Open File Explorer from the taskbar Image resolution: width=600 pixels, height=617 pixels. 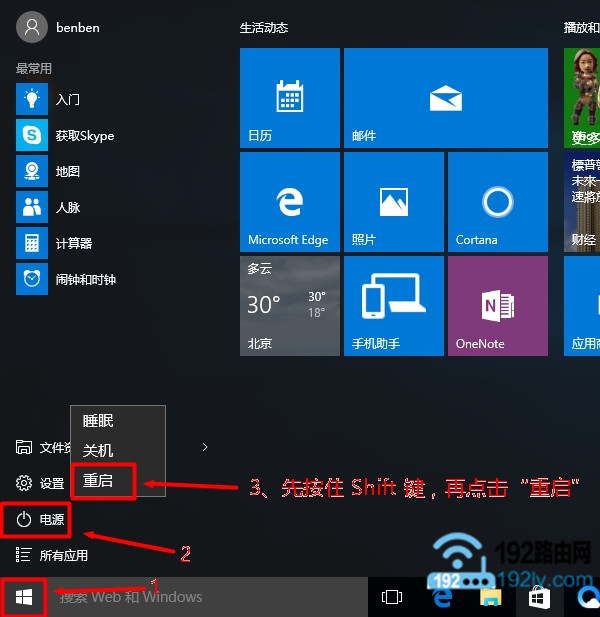pos(491,597)
